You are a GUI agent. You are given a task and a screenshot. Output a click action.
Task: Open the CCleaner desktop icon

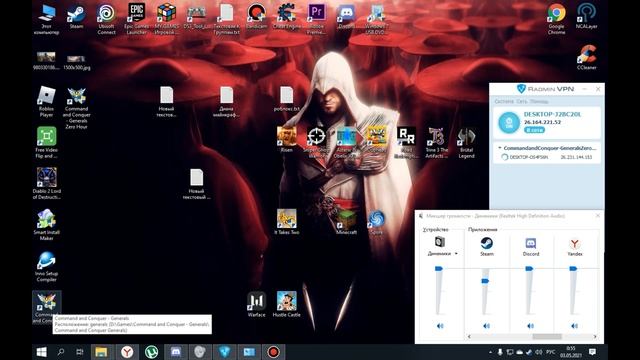coord(587,58)
